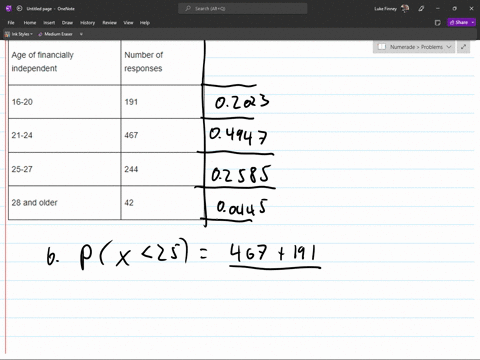Screen dimensions: 480x360
Task: Click the table cell '21-24'
Action: pos(64,135)
